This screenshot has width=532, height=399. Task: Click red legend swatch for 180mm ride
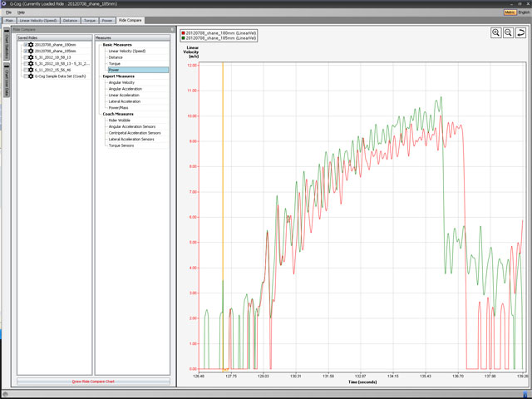coord(183,33)
